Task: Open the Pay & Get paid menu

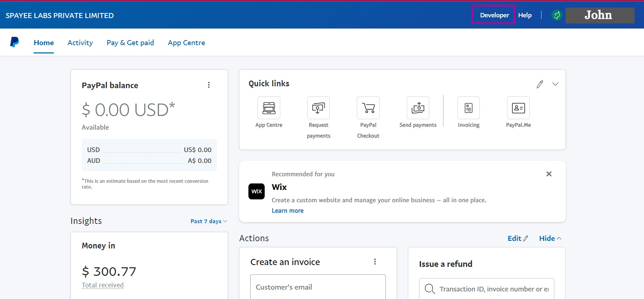Action: [130, 43]
